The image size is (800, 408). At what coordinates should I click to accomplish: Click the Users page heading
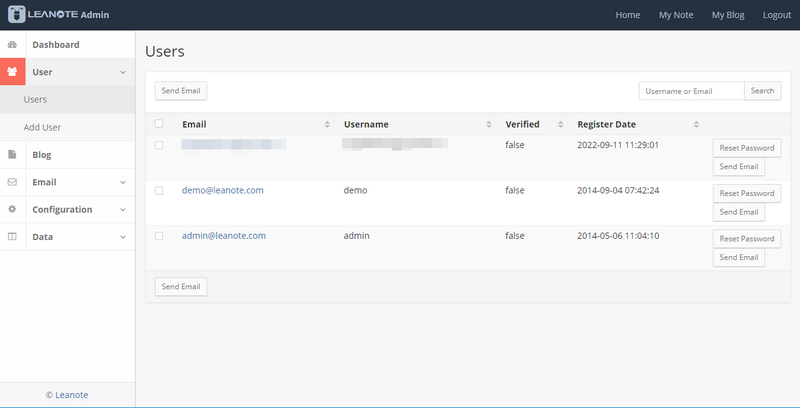(x=165, y=52)
